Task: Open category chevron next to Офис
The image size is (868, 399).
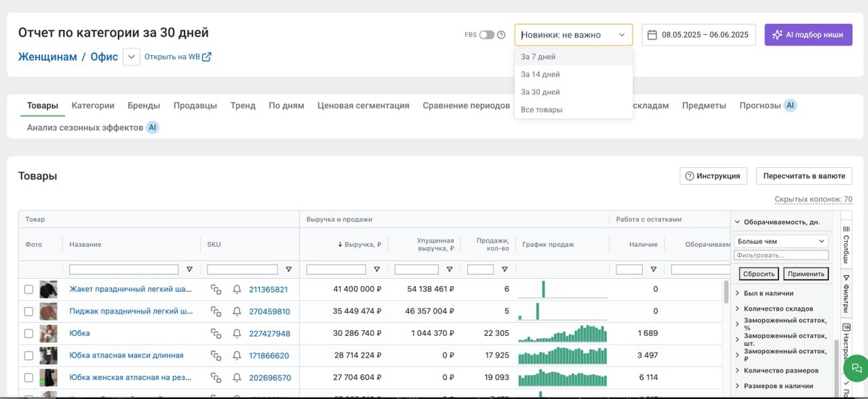Action: [131, 56]
